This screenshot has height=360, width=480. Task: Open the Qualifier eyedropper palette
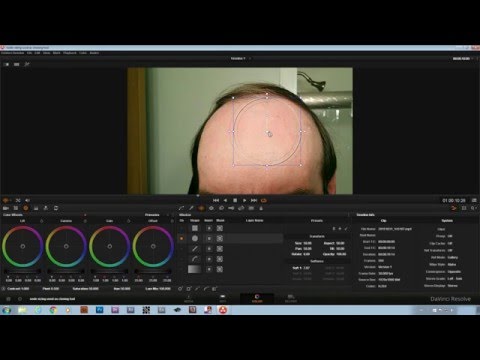click(x=191, y=208)
